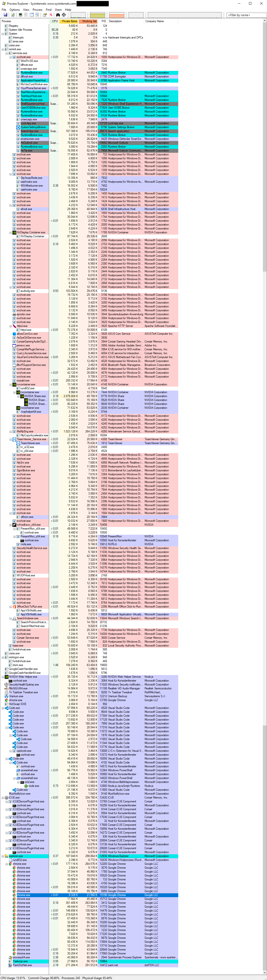Click the explorer.exe folder icon

[x=7, y=856]
